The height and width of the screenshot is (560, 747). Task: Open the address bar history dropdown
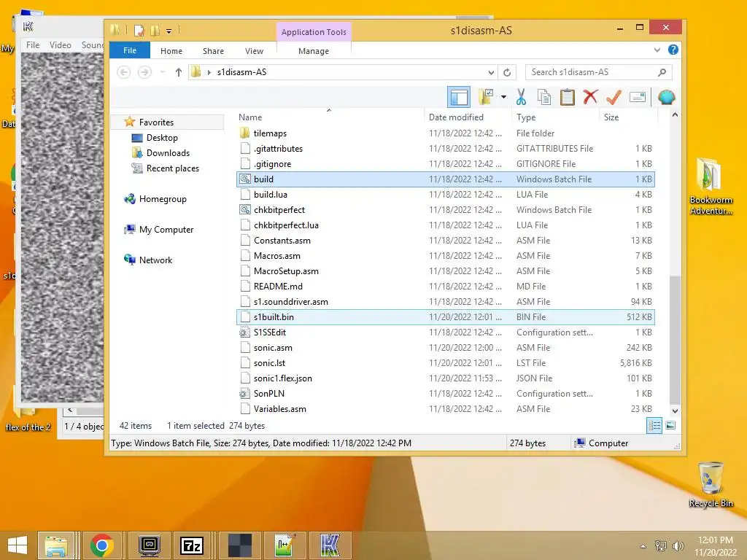point(491,72)
